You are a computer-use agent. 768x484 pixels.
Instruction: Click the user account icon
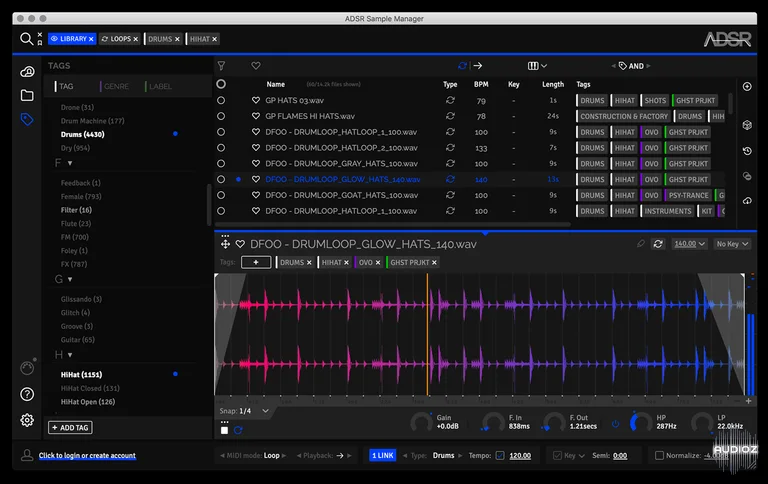click(27, 455)
